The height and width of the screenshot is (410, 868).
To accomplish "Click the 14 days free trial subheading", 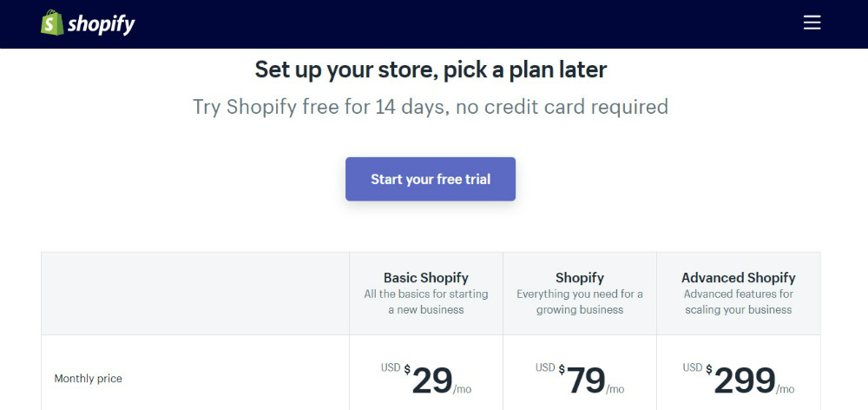I will (x=431, y=107).
